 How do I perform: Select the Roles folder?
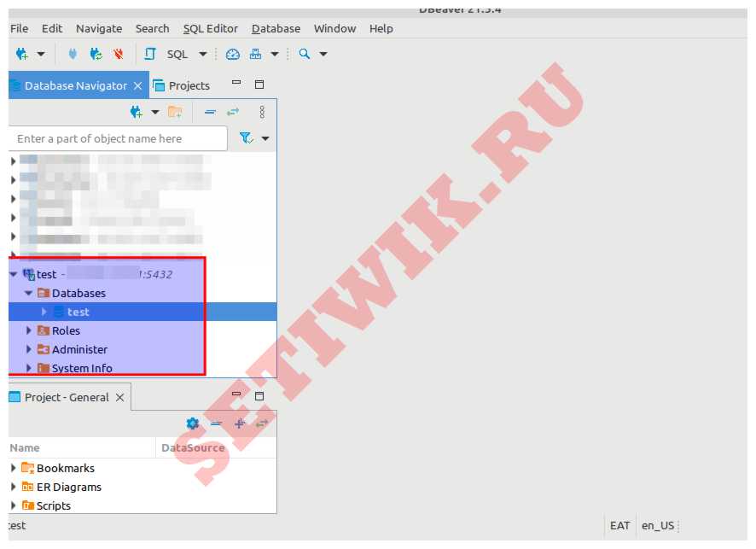(66, 330)
